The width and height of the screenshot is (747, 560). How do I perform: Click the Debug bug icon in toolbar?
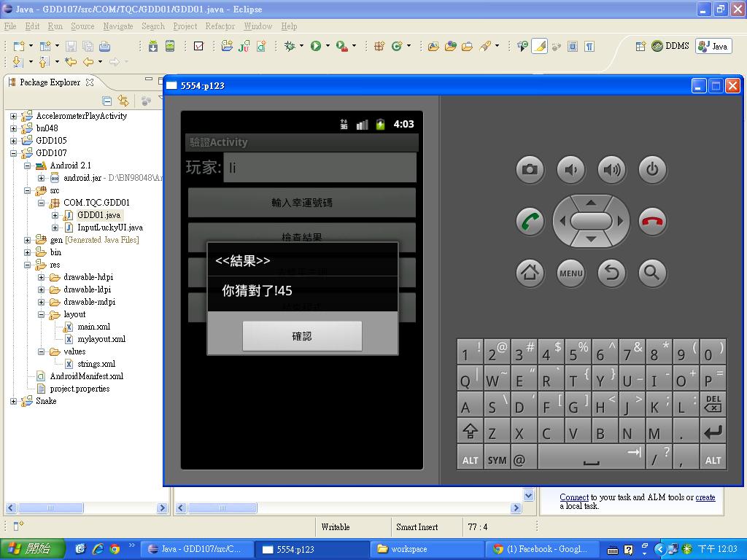coord(290,46)
